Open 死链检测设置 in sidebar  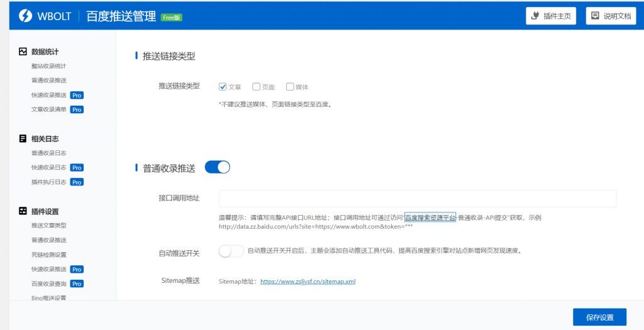(48, 255)
